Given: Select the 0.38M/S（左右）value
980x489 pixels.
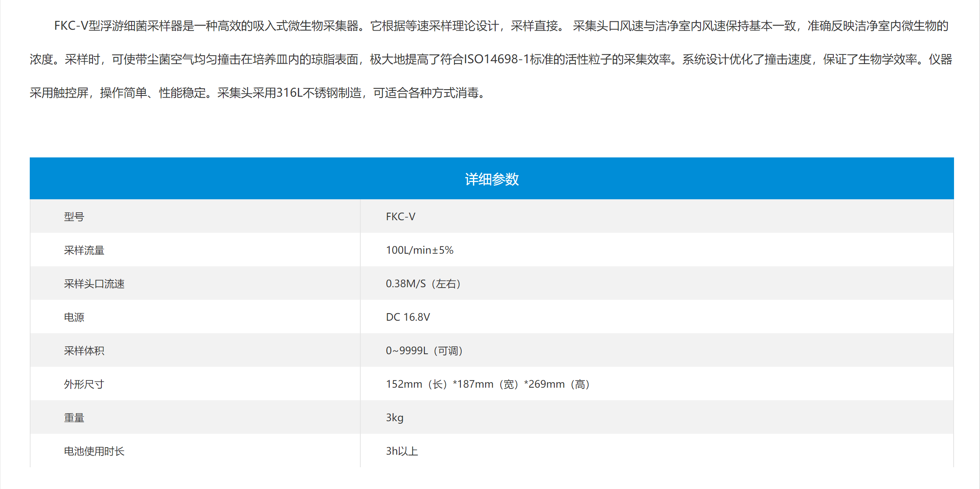Looking at the screenshot, I should 423,283.
